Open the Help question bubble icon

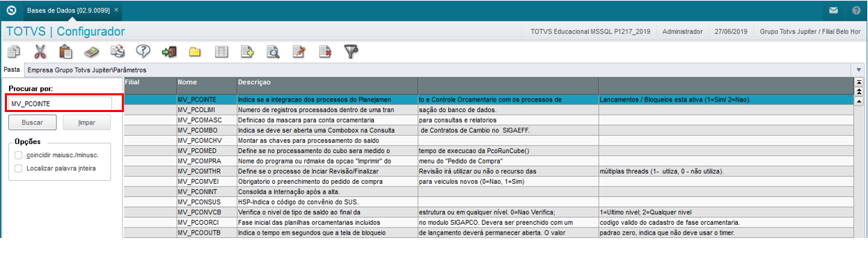[x=143, y=51]
